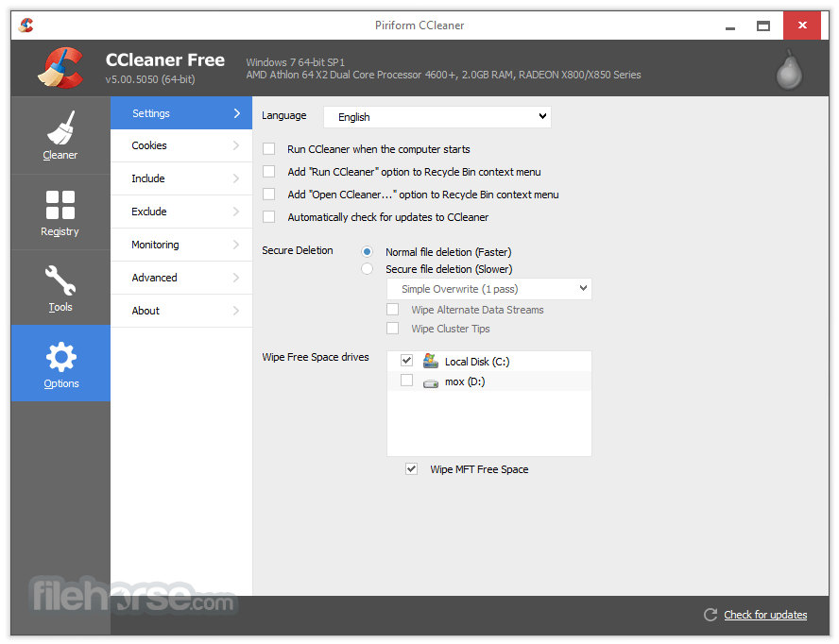This screenshot has height=644, width=839.
Task: Open the Monitoring options page
Action: click(x=181, y=245)
